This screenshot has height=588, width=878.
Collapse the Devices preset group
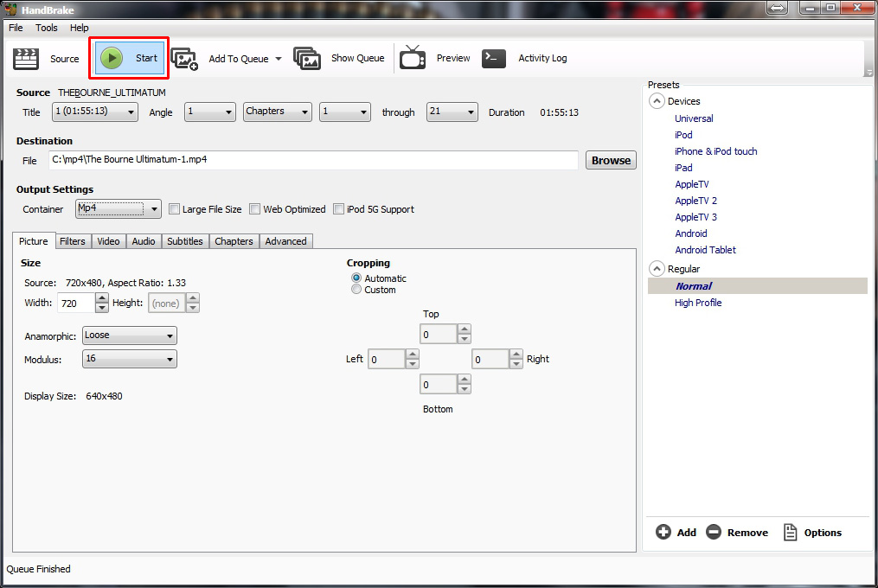tap(657, 101)
